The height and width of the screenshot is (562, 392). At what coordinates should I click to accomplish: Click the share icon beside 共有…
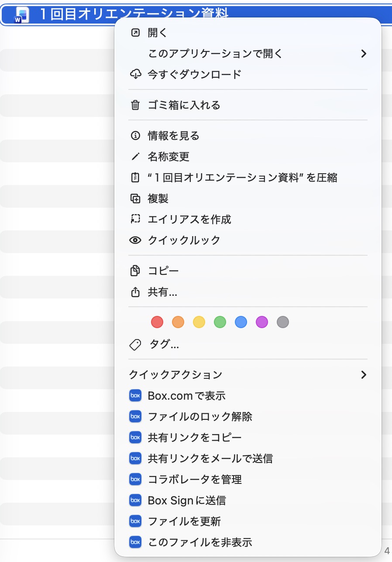coord(135,292)
